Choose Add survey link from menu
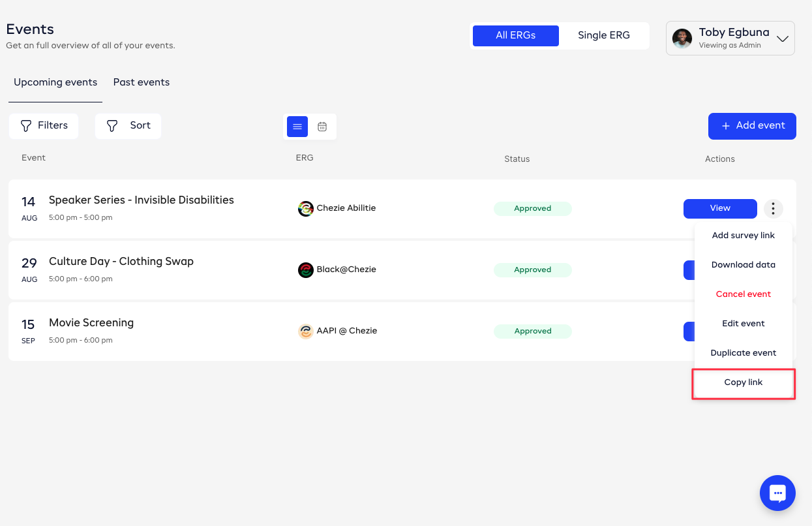Viewport: 812px width, 526px height. 743,236
